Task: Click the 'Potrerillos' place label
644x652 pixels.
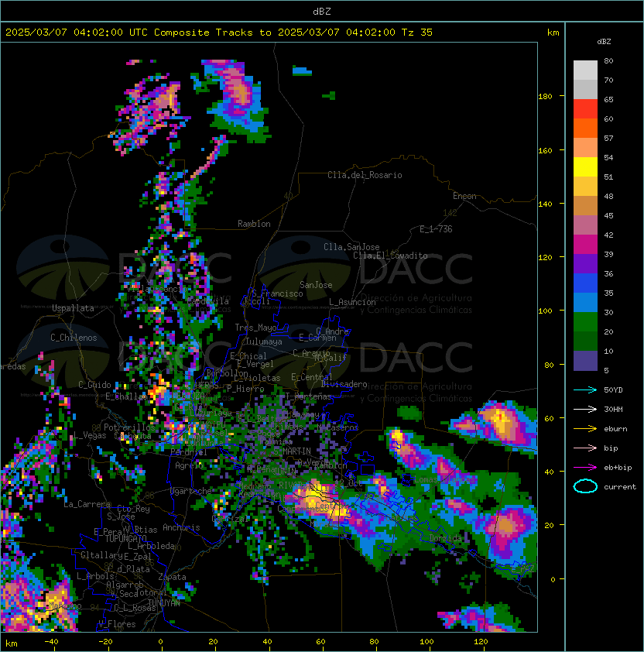Action: point(129,427)
